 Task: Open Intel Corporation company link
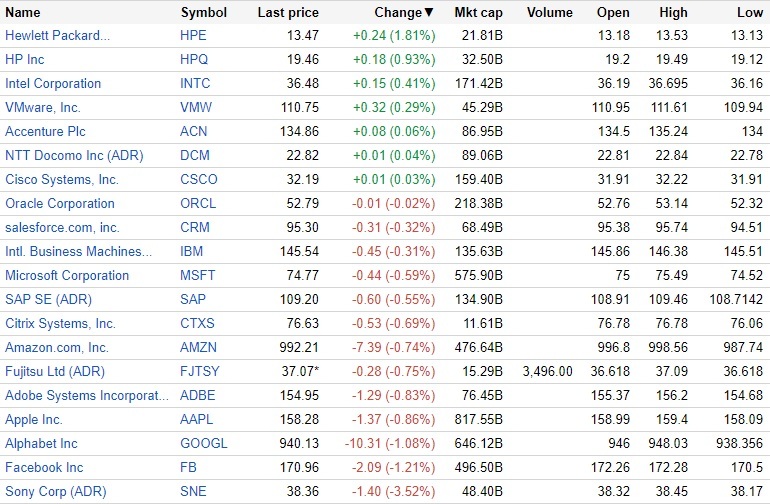[53, 84]
